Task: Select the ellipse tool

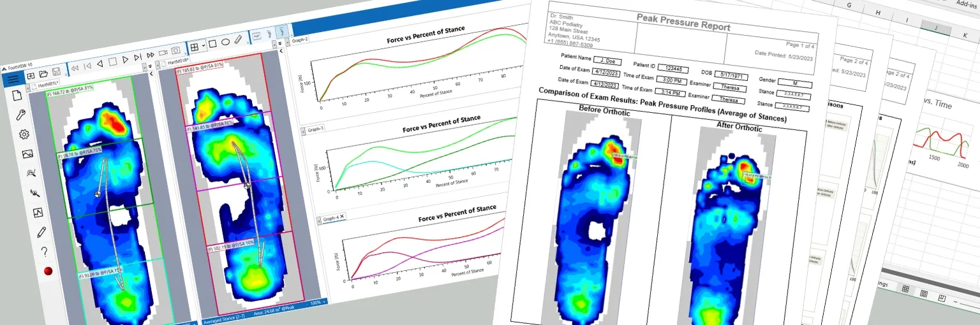Action: click(225, 41)
